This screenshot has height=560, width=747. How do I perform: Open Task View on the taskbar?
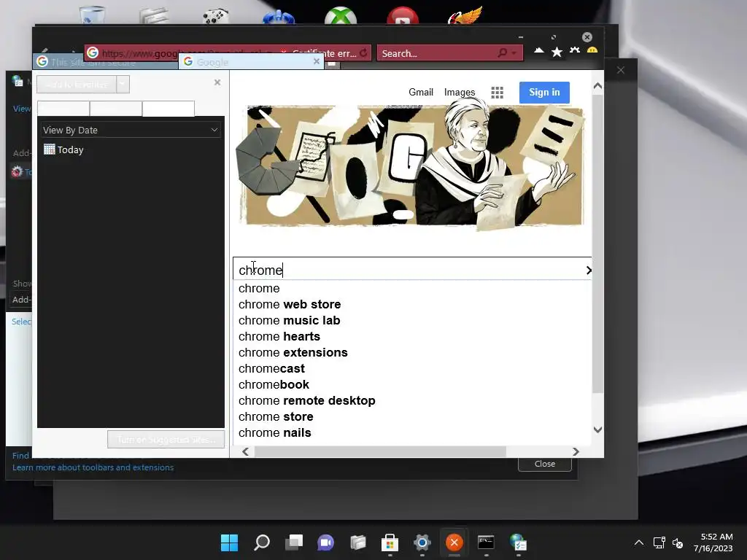point(293,542)
